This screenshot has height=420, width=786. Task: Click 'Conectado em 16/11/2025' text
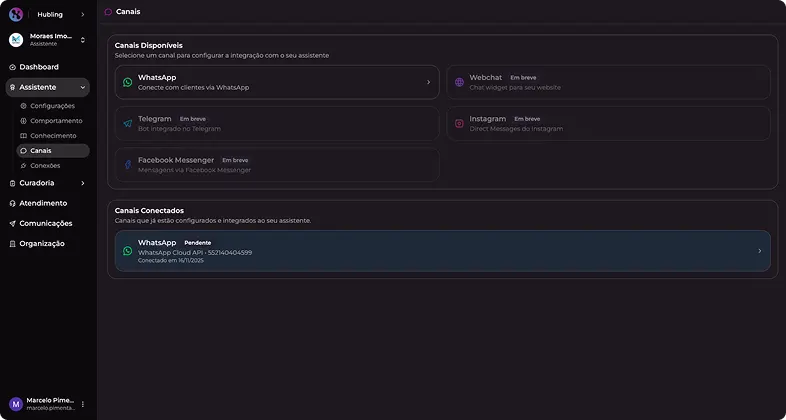tap(171, 261)
